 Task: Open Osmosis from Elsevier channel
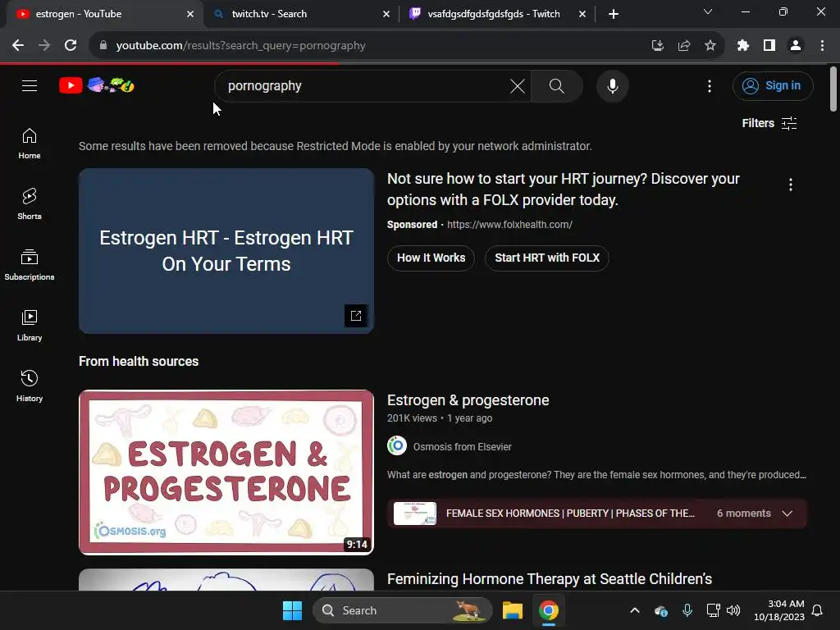[463, 447]
